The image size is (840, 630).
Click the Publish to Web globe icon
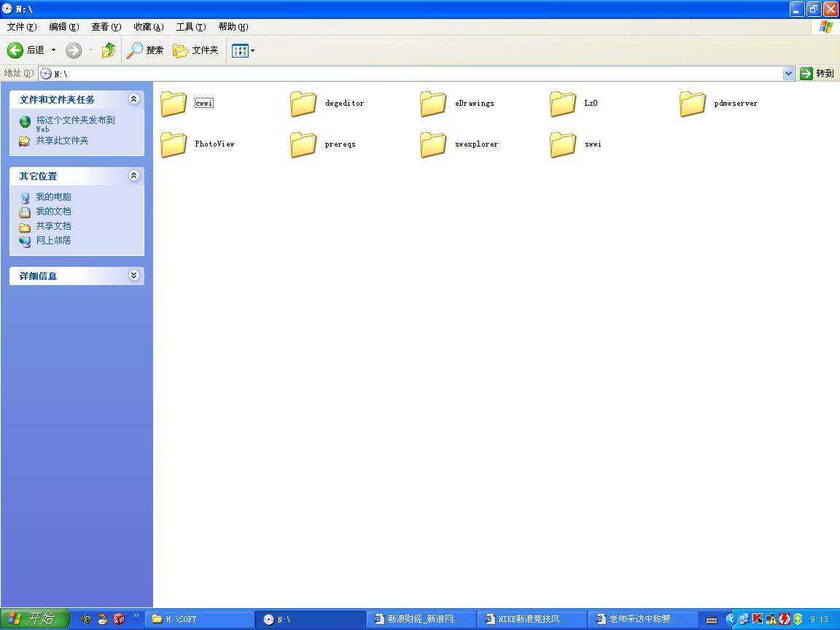click(x=25, y=122)
